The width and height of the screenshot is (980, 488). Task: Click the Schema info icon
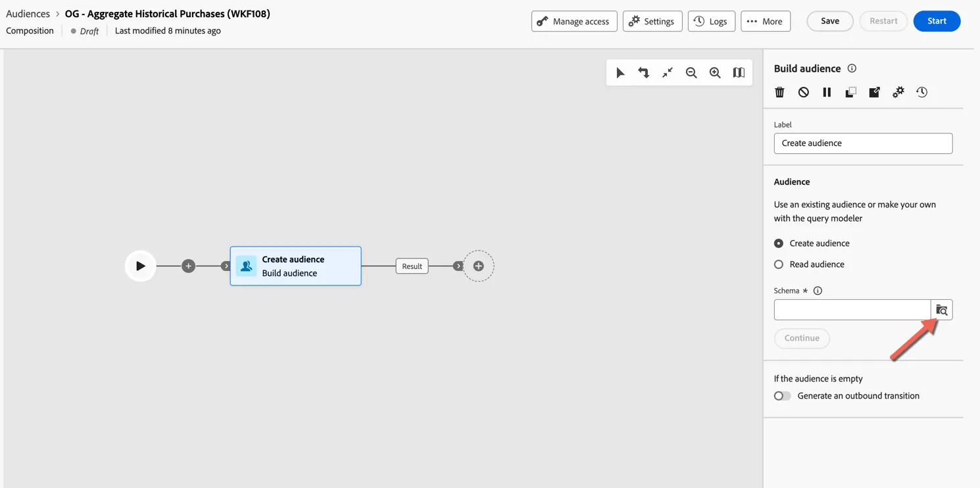tap(818, 291)
